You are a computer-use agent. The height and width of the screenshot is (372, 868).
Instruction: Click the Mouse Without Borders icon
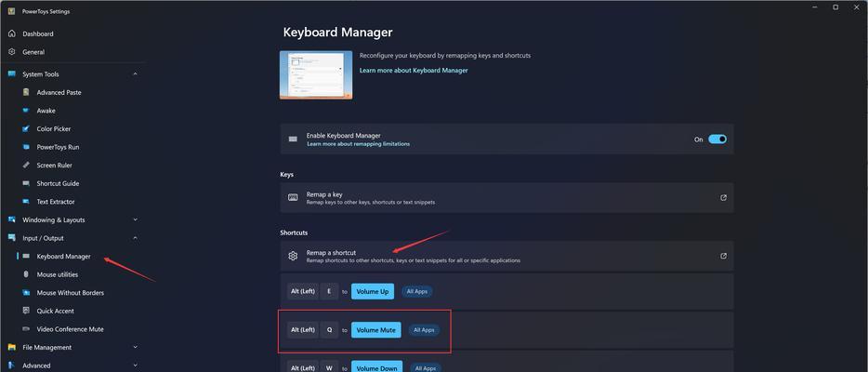(x=26, y=293)
